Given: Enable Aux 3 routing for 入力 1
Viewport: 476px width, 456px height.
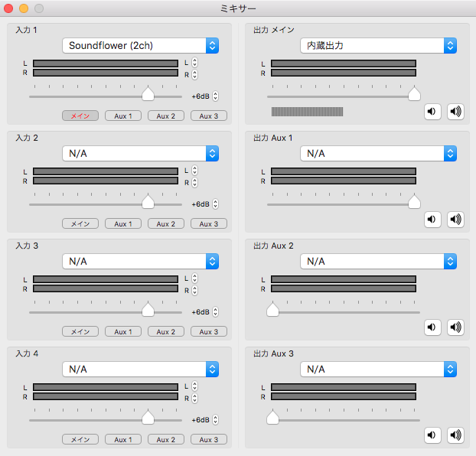Looking at the screenshot, I should click(209, 116).
